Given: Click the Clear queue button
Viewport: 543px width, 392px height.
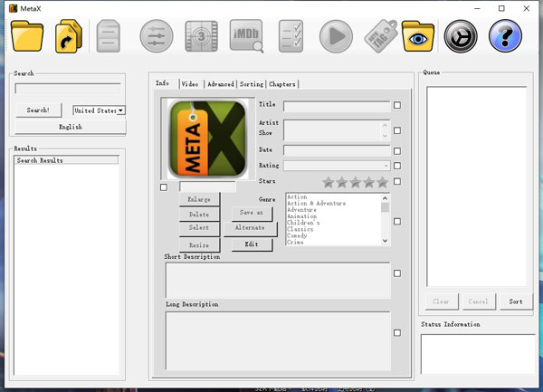Looking at the screenshot, I should click(442, 301).
